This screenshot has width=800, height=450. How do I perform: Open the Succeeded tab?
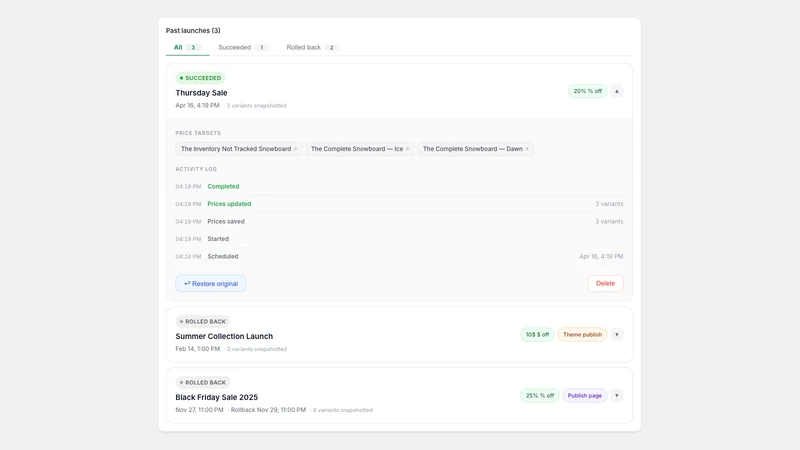[243, 47]
